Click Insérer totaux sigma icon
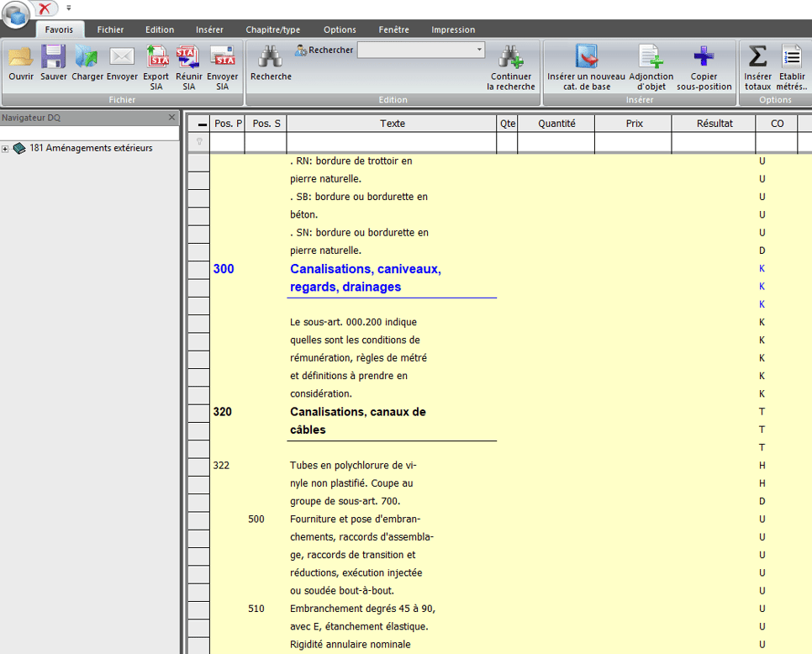This screenshot has width=812, height=654. click(757, 67)
